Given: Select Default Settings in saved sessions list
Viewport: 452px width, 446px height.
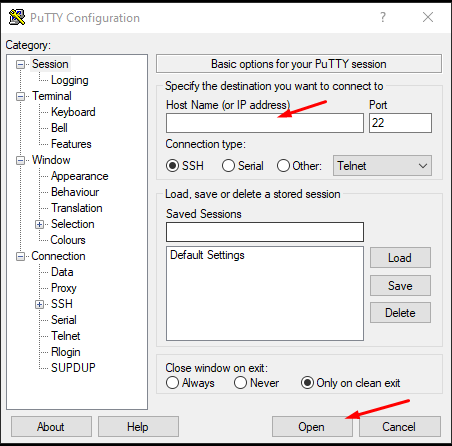Looking at the screenshot, I should [x=207, y=255].
